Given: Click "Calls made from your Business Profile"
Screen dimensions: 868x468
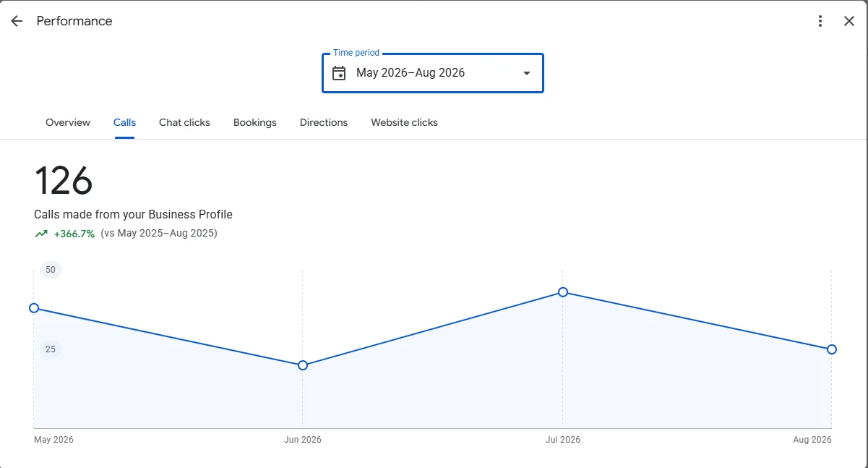Looking at the screenshot, I should (x=133, y=214).
